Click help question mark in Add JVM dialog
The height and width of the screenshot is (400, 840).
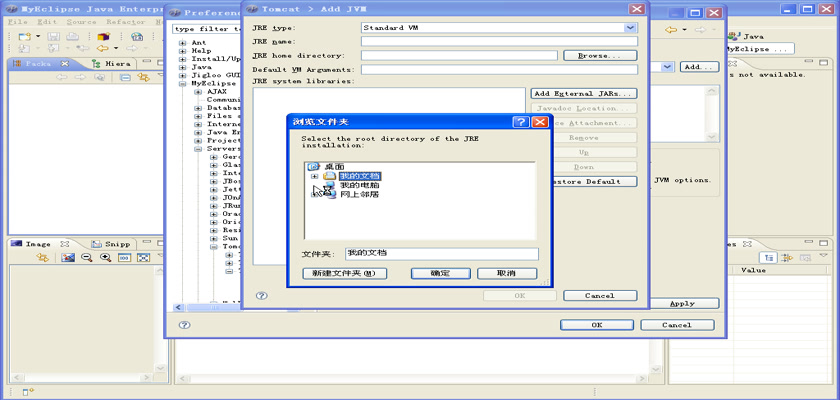[261, 296]
